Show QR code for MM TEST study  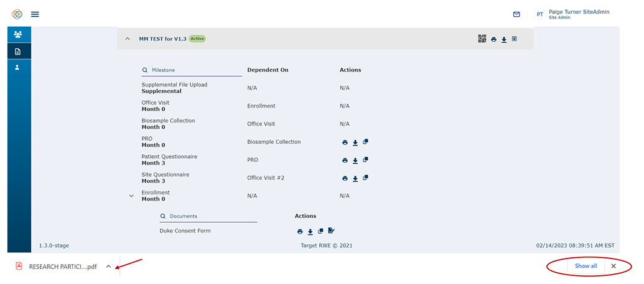click(x=482, y=39)
